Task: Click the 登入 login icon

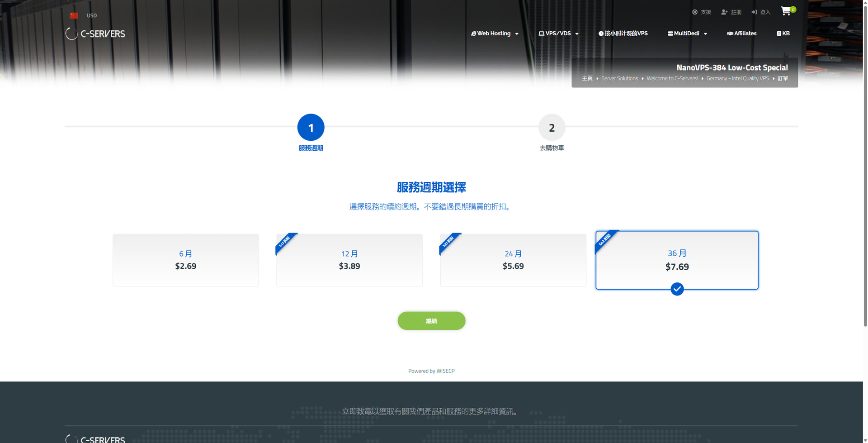Action: pyautogui.click(x=754, y=12)
